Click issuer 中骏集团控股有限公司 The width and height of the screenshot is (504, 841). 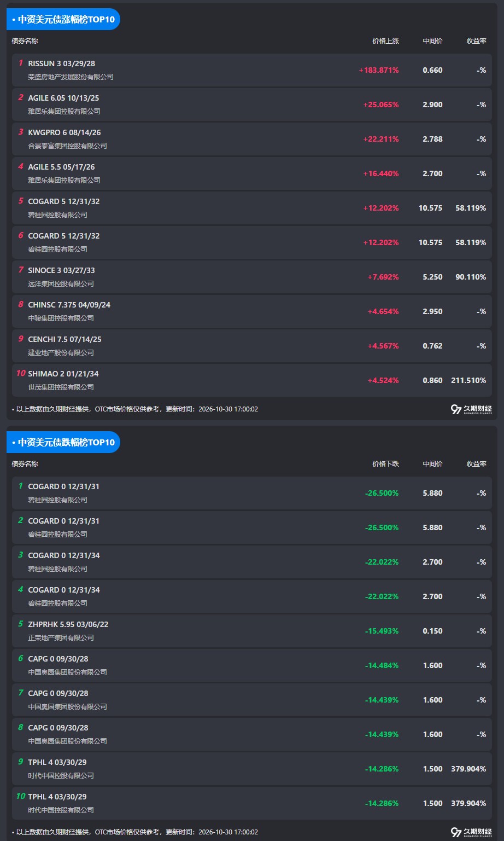(x=61, y=318)
